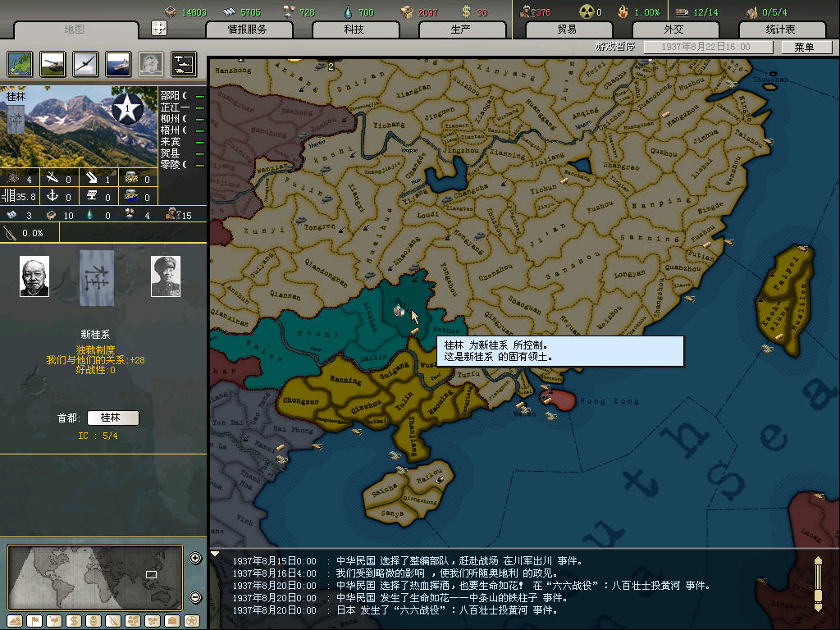Switch to partisan rifle map mode

pyautogui.click(x=113, y=621)
